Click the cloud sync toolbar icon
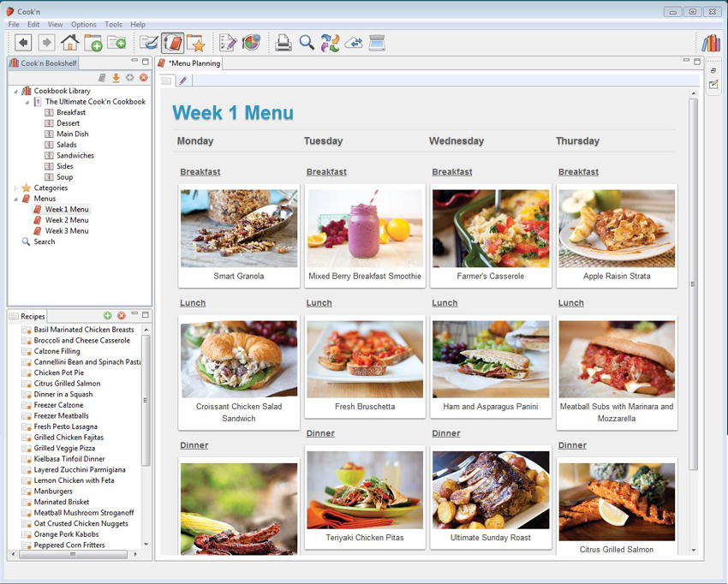The image size is (728, 584). pyautogui.click(x=354, y=43)
